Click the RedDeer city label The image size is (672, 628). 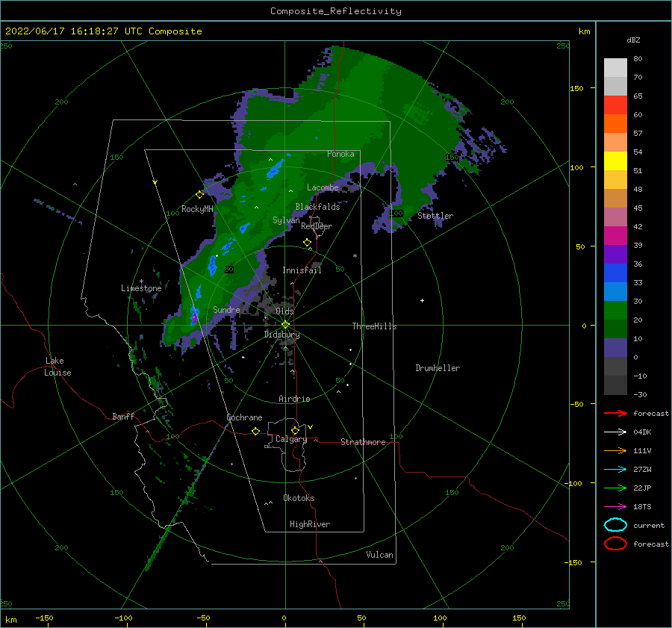pos(317,226)
